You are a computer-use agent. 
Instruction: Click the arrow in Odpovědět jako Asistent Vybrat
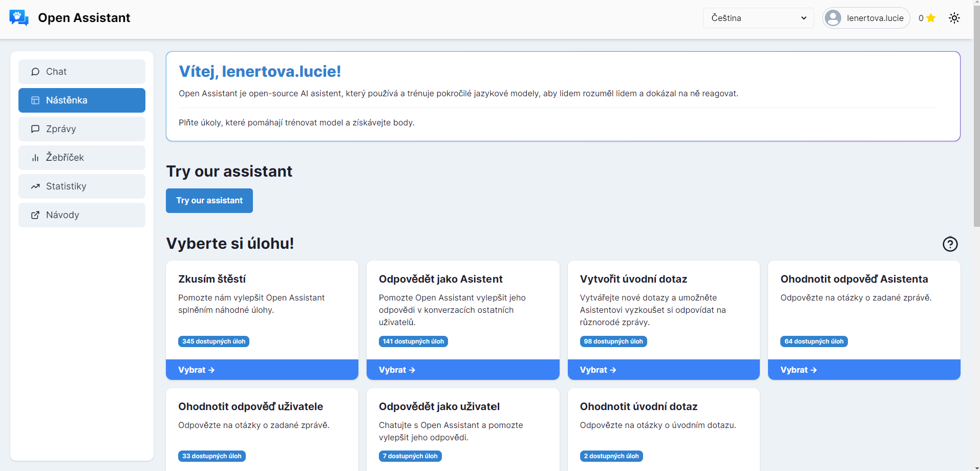[x=412, y=370]
